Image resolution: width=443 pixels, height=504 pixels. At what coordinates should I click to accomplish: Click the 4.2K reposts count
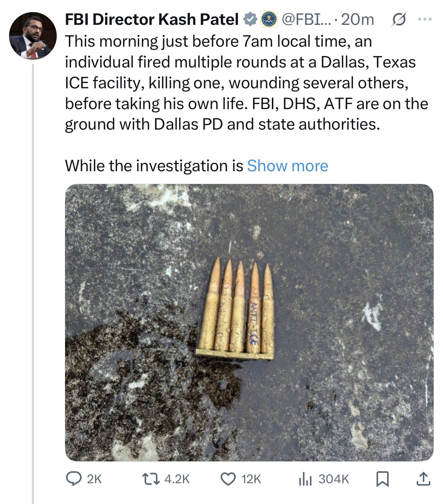(x=177, y=479)
